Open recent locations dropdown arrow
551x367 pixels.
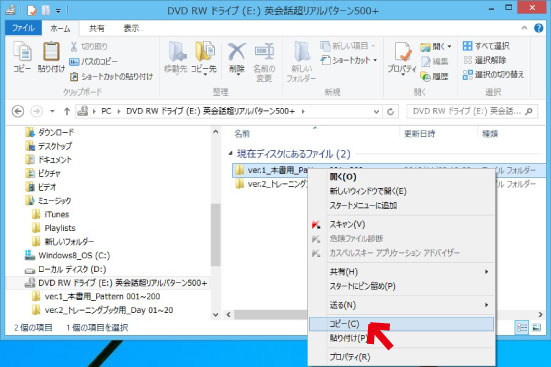click(52, 111)
